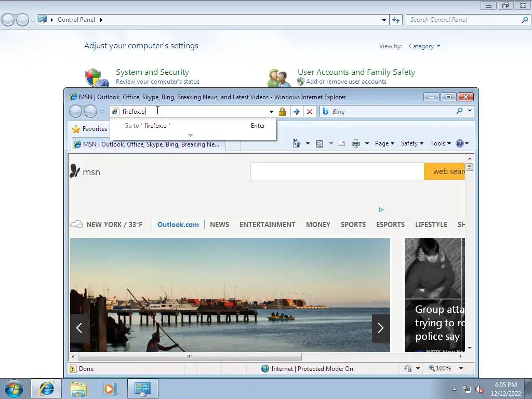Show hidden tray icons arrow
This screenshot has height=399, width=532.
tap(454, 389)
